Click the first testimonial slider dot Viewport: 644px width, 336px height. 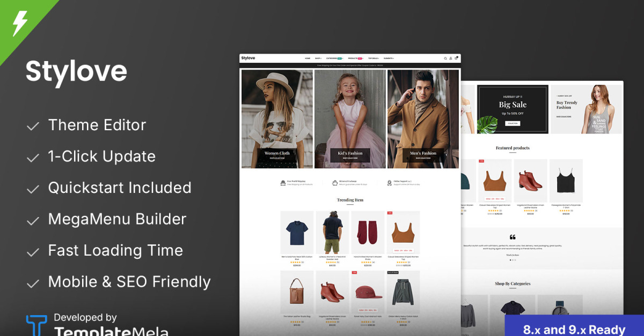[510, 260]
